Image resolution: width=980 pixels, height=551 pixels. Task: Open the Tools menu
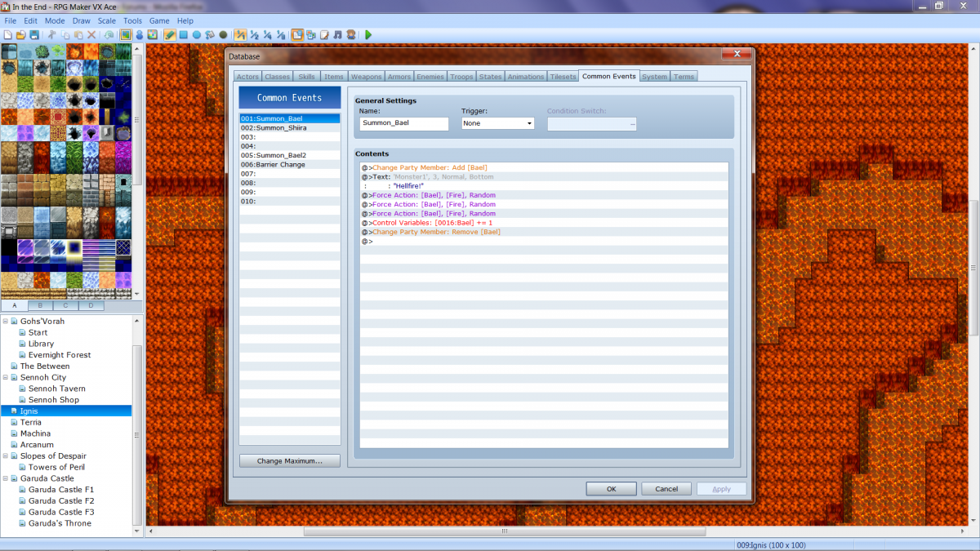[132, 20]
